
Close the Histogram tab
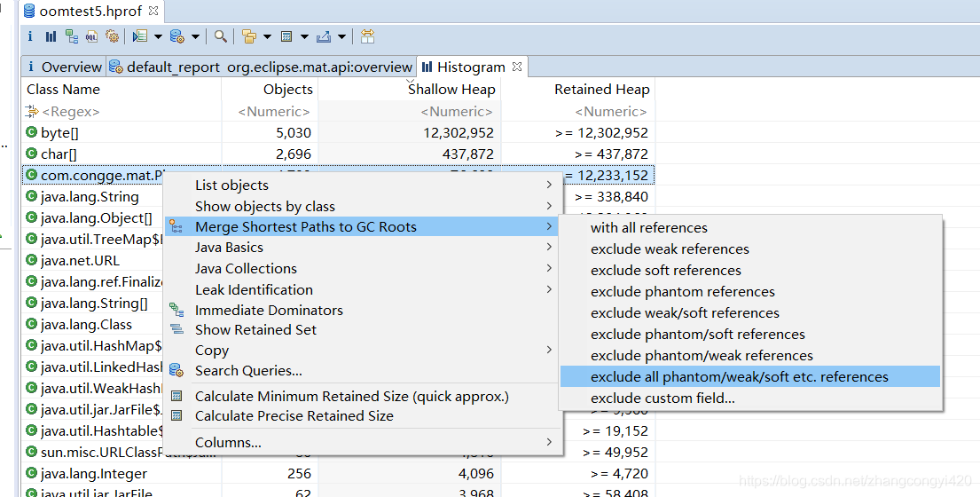point(518,67)
